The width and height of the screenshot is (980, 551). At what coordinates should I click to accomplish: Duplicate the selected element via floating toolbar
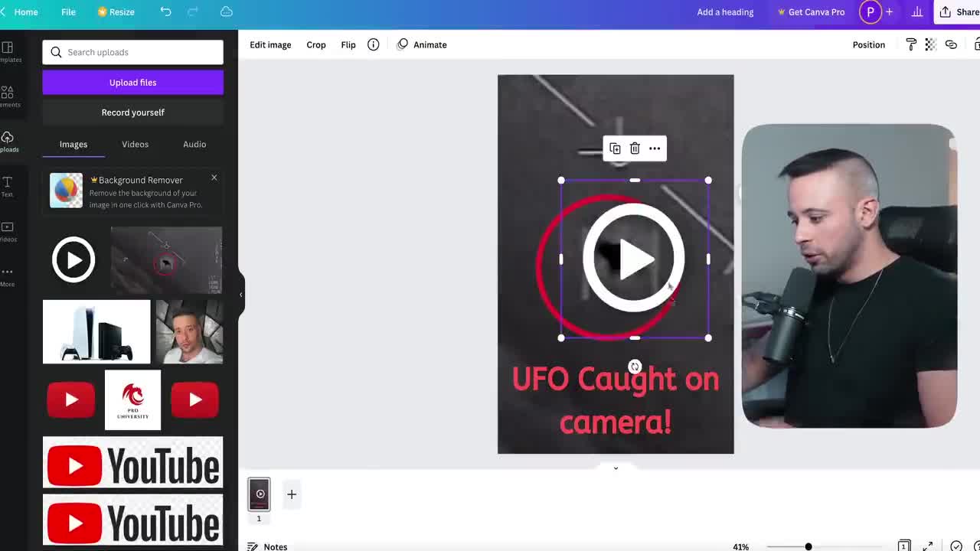pyautogui.click(x=615, y=148)
